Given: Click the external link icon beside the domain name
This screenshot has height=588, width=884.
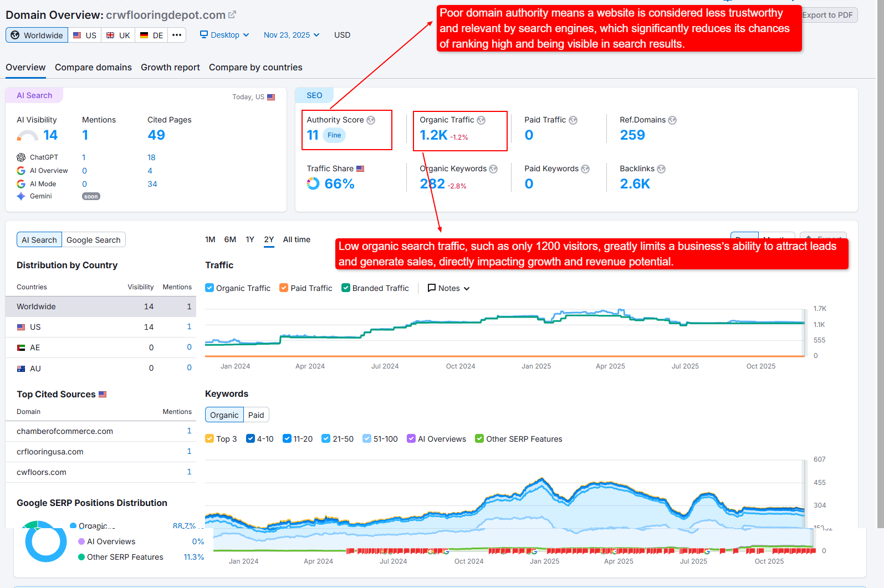Looking at the screenshot, I should 232,15.
